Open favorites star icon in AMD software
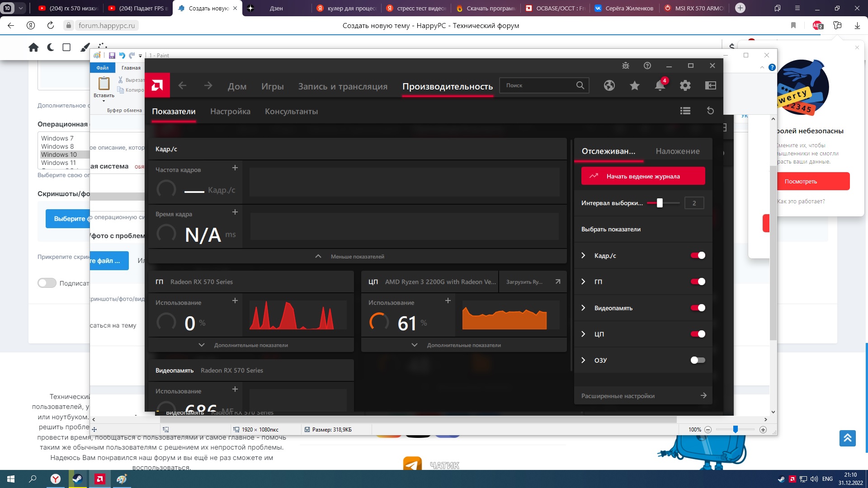 [x=635, y=85]
